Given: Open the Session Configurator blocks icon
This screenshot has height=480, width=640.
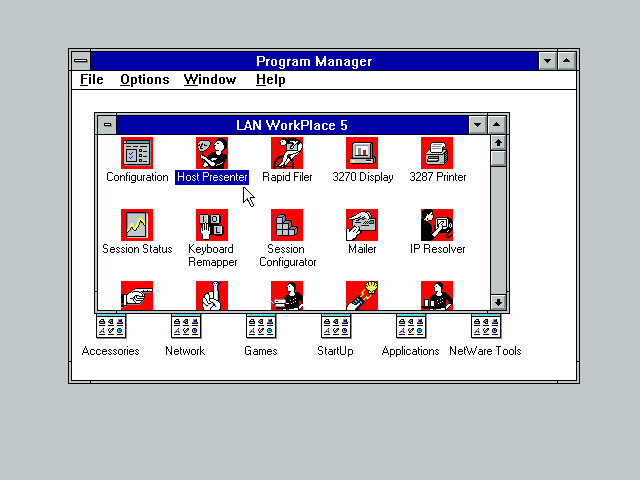Looking at the screenshot, I should tap(287, 225).
